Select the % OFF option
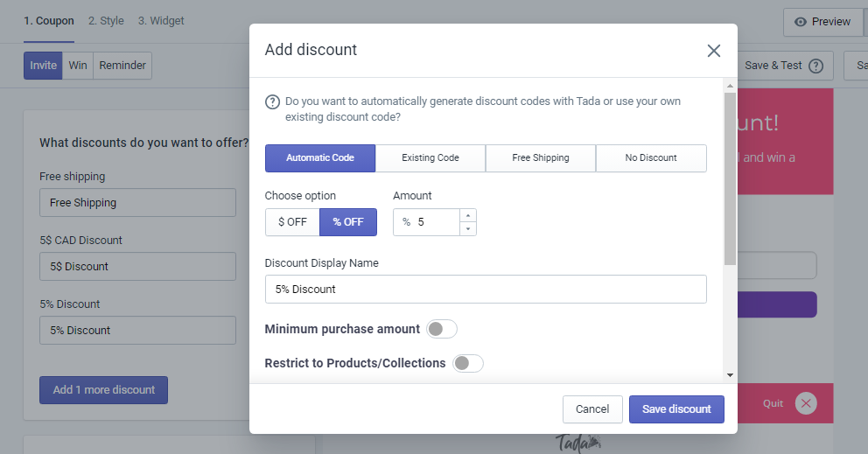Image resolution: width=868 pixels, height=454 pixels. coord(348,222)
